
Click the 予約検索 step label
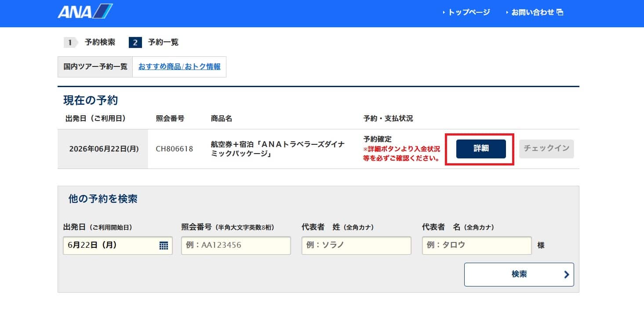tap(100, 43)
